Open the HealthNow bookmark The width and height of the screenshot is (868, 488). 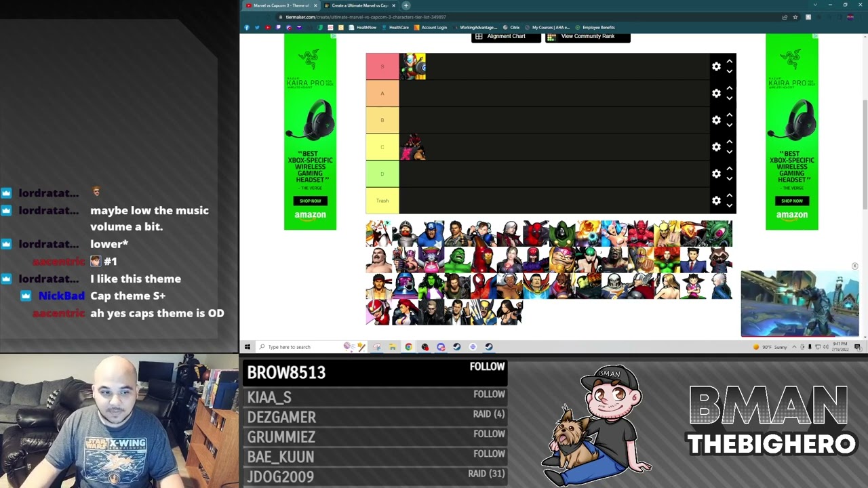point(362,28)
